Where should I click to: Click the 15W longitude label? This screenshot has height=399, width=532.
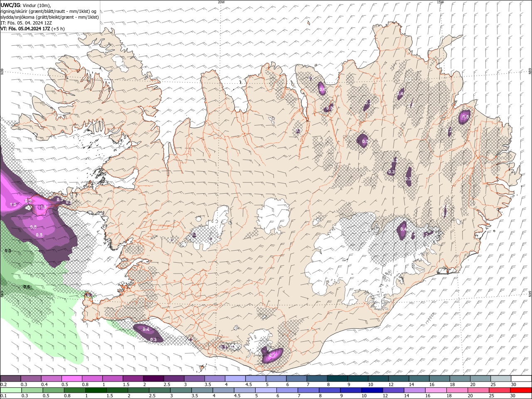point(440,2)
